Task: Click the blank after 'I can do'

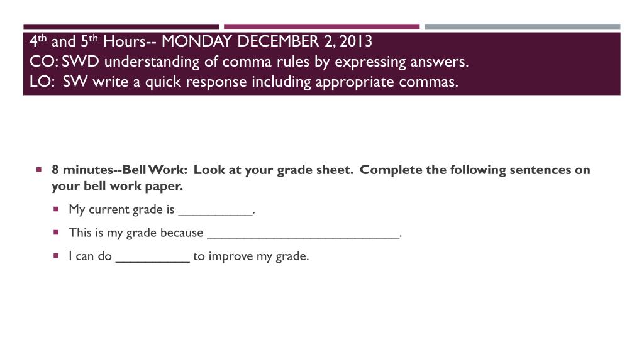Action: click(x=152, y=259)
